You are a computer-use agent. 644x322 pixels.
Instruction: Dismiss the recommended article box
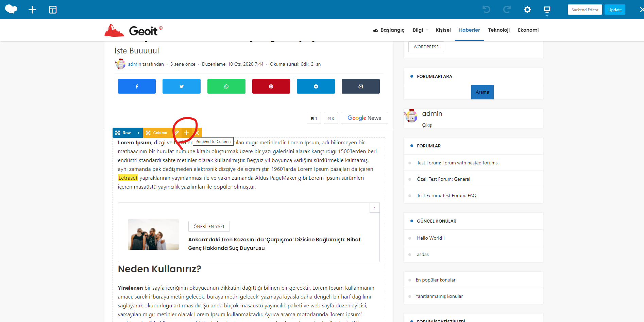click(x=374, y=208)
